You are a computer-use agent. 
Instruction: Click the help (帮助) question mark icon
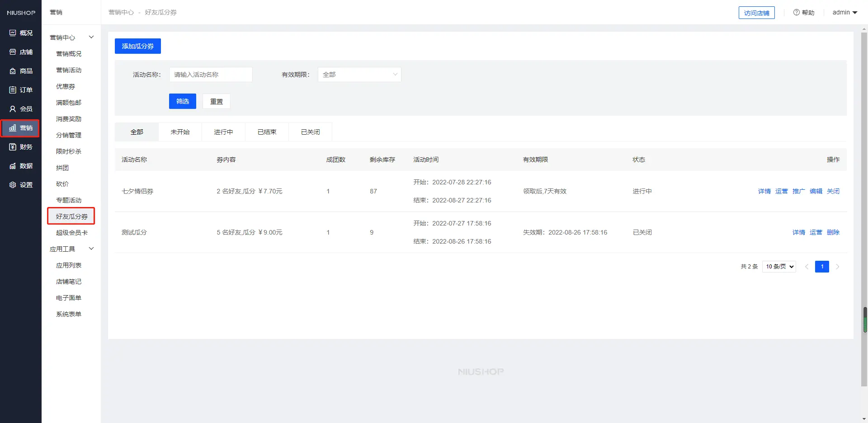tap(796, 12)
